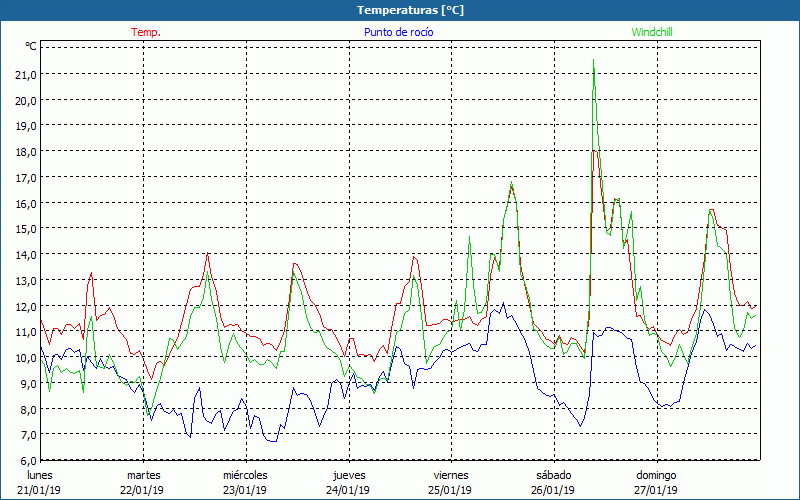Click the 12,0 y-axis value

26,307
